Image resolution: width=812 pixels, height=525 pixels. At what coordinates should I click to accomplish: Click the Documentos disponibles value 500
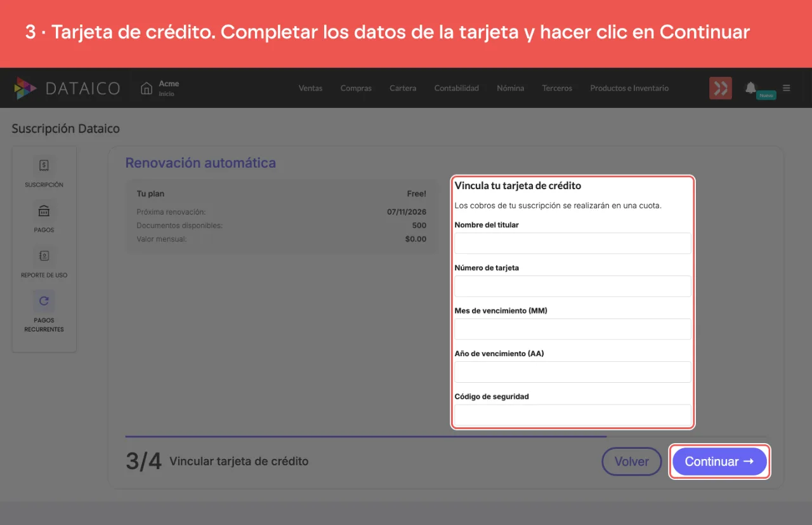[x=419, y=225]
